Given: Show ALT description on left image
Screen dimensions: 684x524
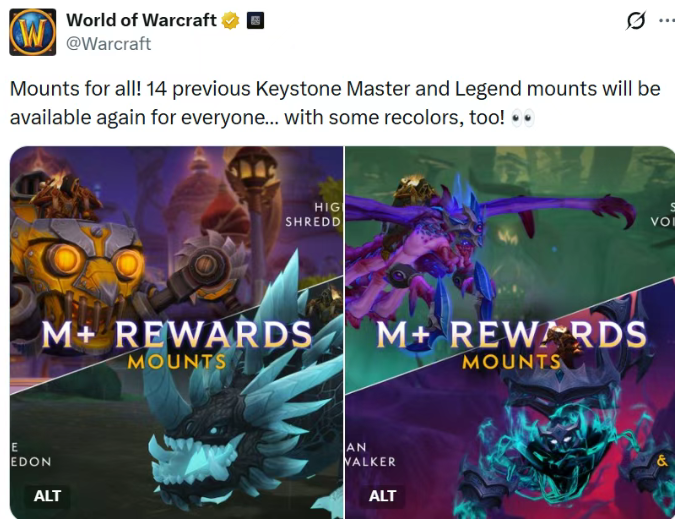Looking at the screenshot, I should 47,496.
